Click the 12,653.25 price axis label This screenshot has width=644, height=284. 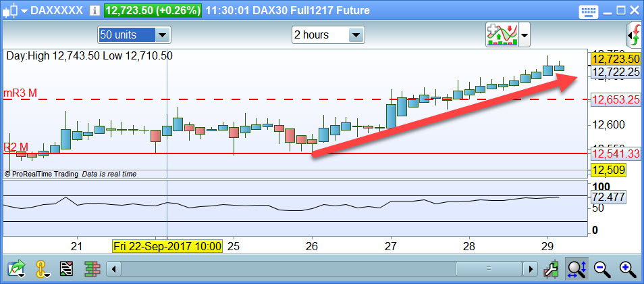(616, 99)
